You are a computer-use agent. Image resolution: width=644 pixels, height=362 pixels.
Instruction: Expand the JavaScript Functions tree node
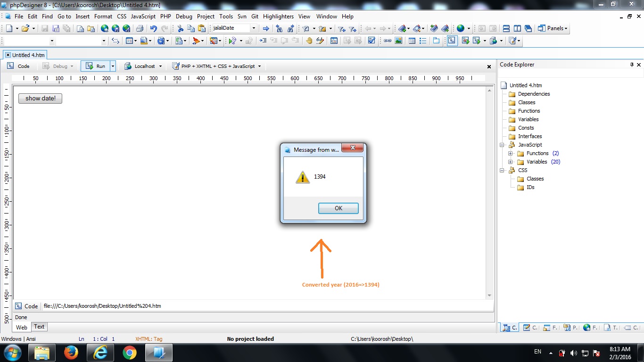coord(511,153)
